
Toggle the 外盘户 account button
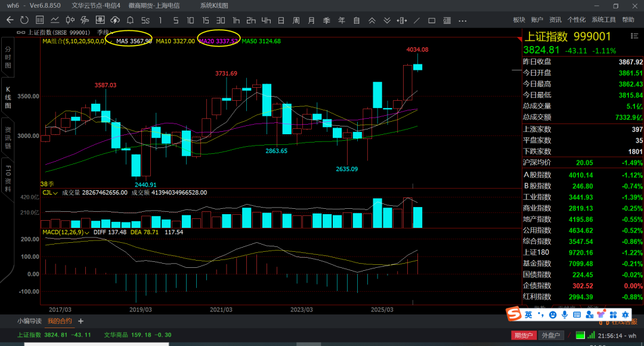[550, 335]
